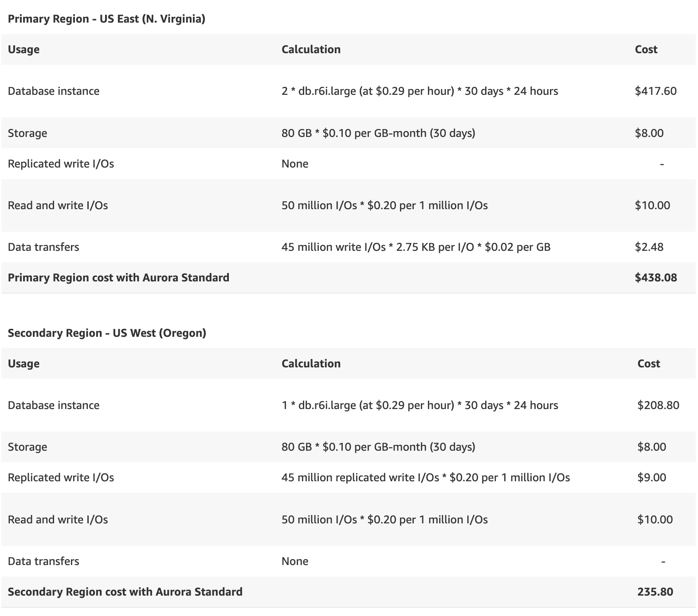
Task: Click the Secondary Region US West heading
Action: [x=107, y=333]
